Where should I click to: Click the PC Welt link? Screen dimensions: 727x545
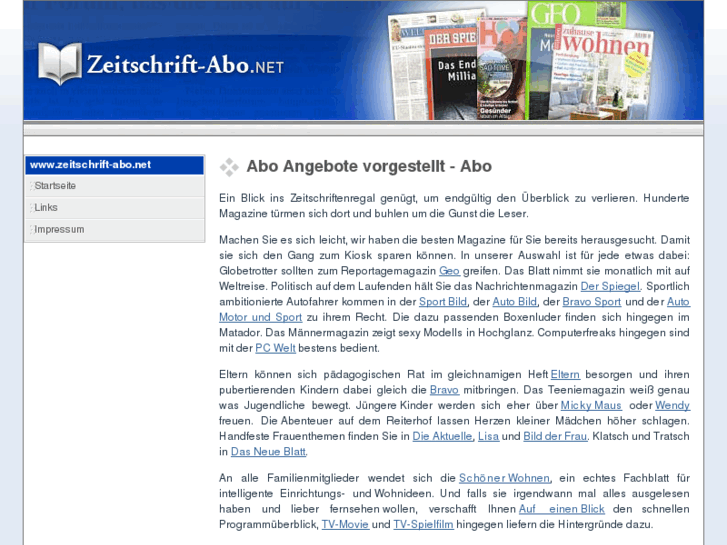(275, 348)
